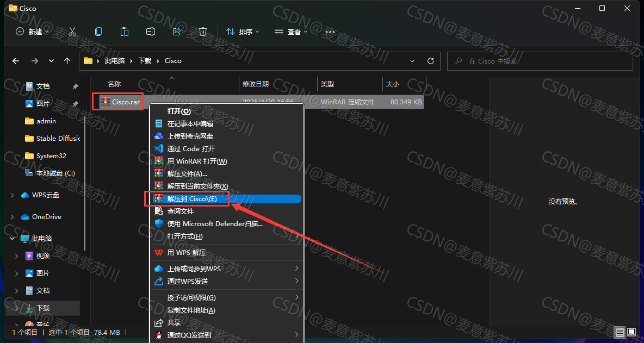Screen dimensions: 644x343
Task: Open 授予访问权限(G) submenu
Action: [227, 297]
